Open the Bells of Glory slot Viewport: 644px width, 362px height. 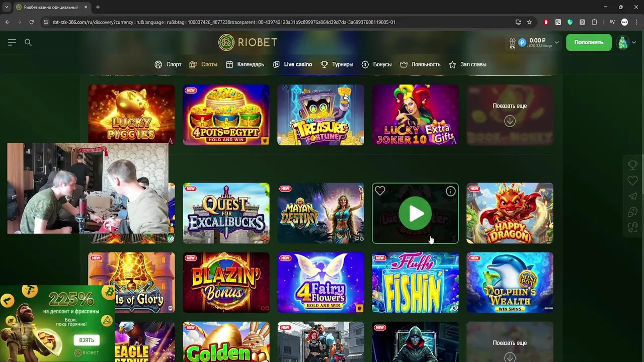[131, 283]
